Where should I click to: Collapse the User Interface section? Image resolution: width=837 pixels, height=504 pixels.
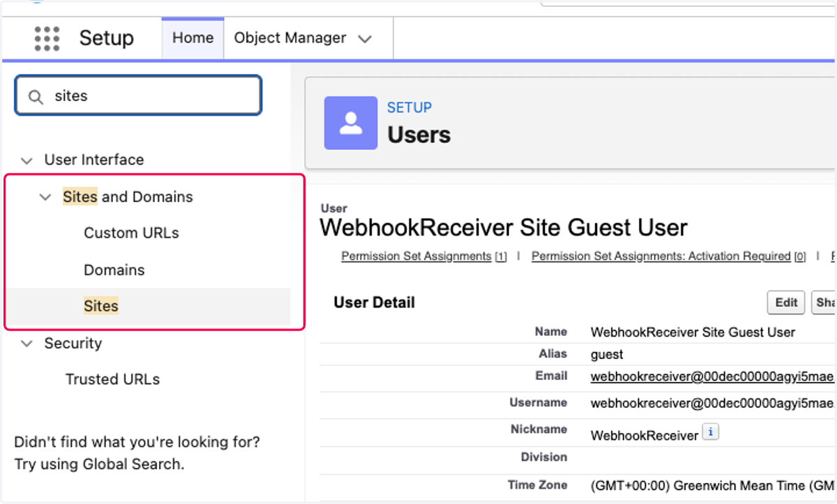pos(27,160)
